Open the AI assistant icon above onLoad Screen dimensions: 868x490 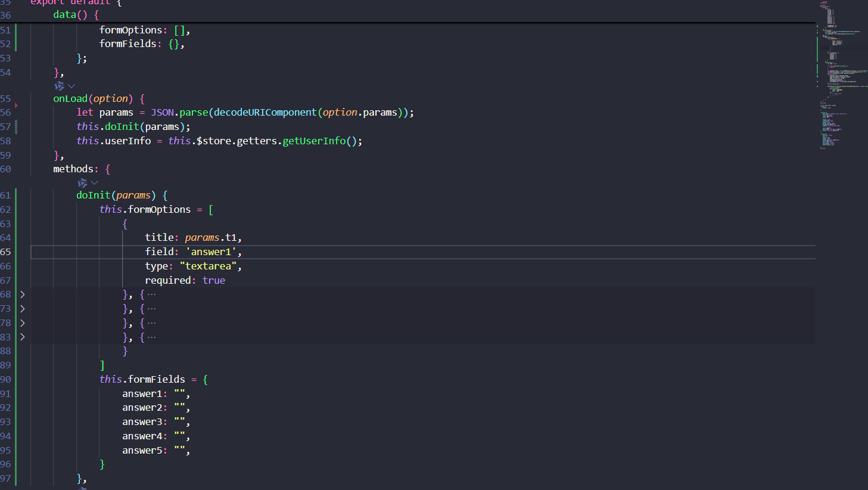[59, 86]
